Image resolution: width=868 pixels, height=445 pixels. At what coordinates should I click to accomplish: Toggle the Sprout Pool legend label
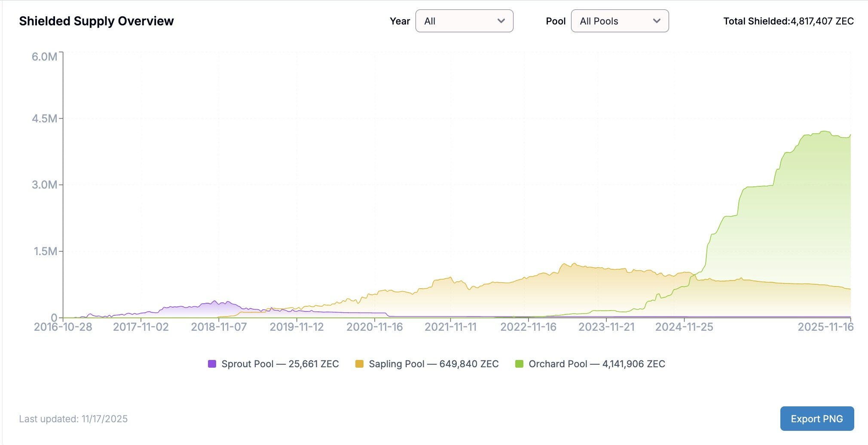click(280, 364)
